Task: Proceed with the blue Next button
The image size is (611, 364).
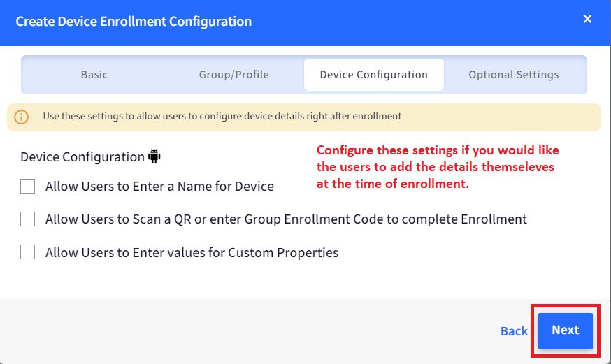Action: (566, 330)
